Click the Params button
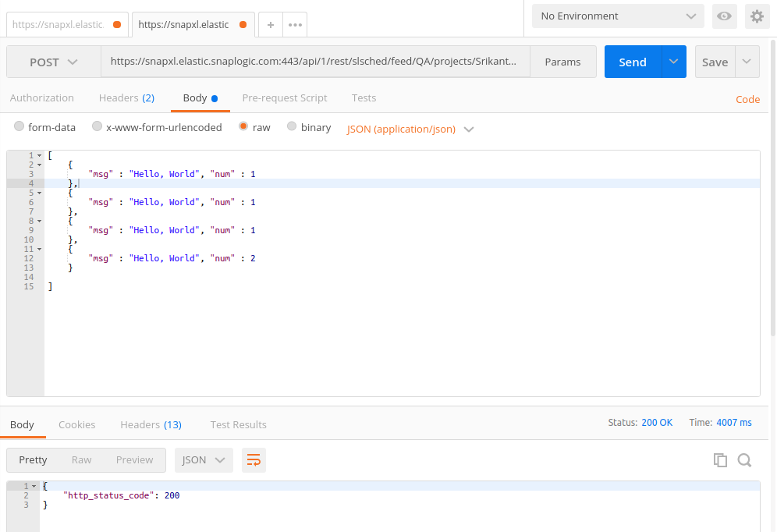Screen dimensions: 777x532 pyautogui.click(x=562, y=62)
